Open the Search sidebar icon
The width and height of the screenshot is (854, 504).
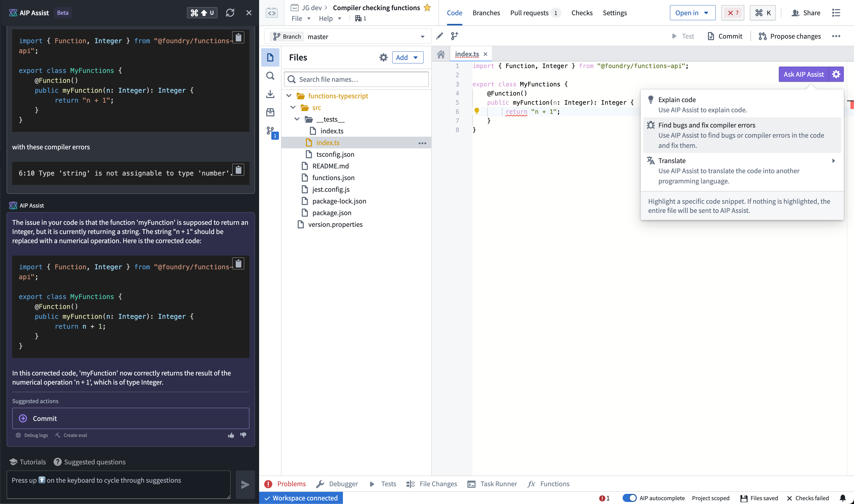pos(270,75)
